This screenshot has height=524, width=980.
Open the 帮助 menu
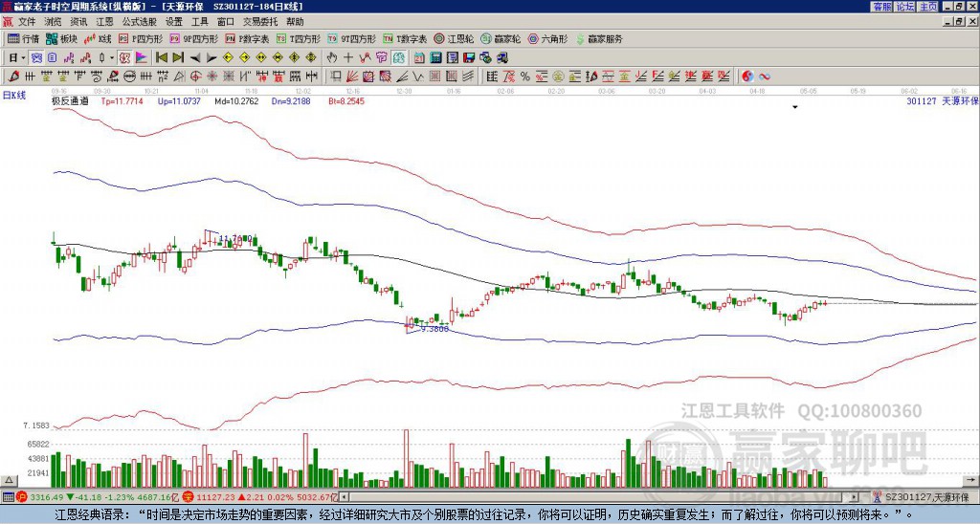coord(295,22)
